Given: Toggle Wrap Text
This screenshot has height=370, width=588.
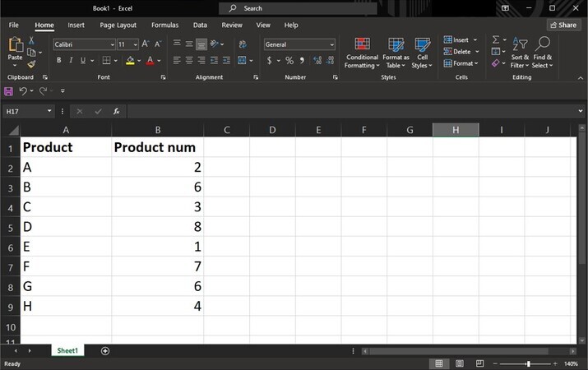Looking at the screenshot, I should tap(243, 44).
